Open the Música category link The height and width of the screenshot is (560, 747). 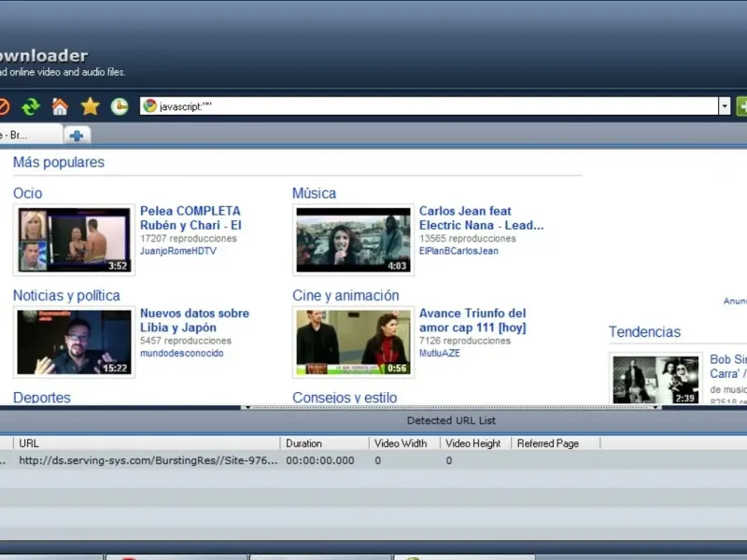click(314, 193)
